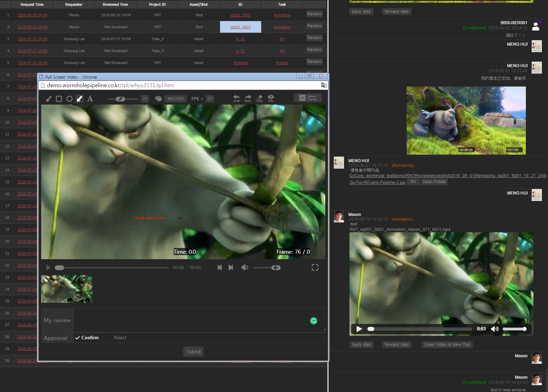This screenshot has height=392, width=548.
Task: Open the annotated frame thumbnail
Action: [x=67, y=289]
